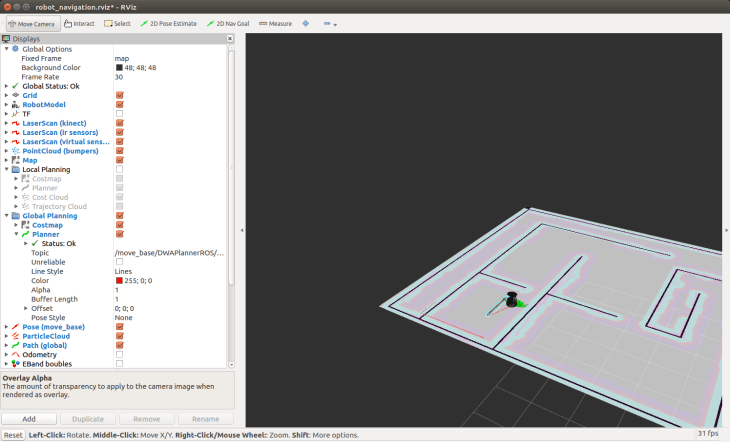Uncheck the Grid display checkbox
Viewport: 730px width, 442px height.
(x=119, y=95)
